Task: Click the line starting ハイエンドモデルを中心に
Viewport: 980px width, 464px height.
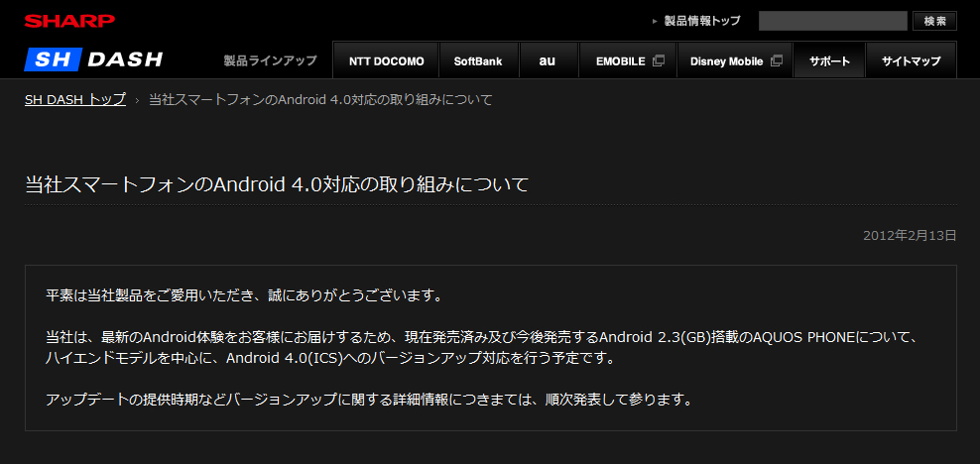Action: [x=330, y=359]
